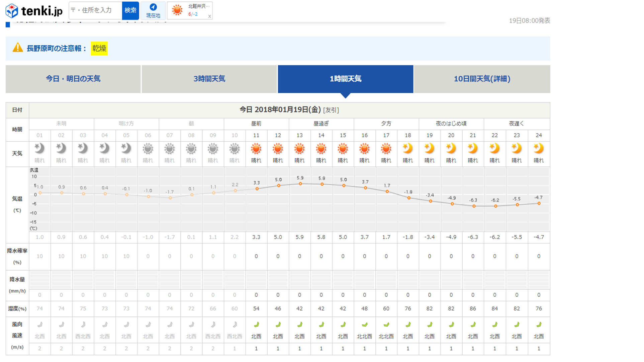Click the grey sun icon for hour 10

coord(235,148)
